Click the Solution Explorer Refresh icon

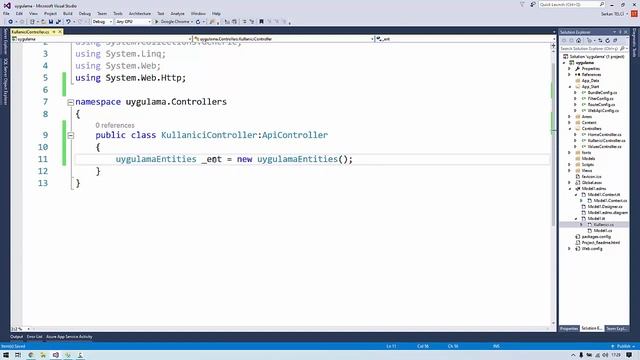coord(607,40)
